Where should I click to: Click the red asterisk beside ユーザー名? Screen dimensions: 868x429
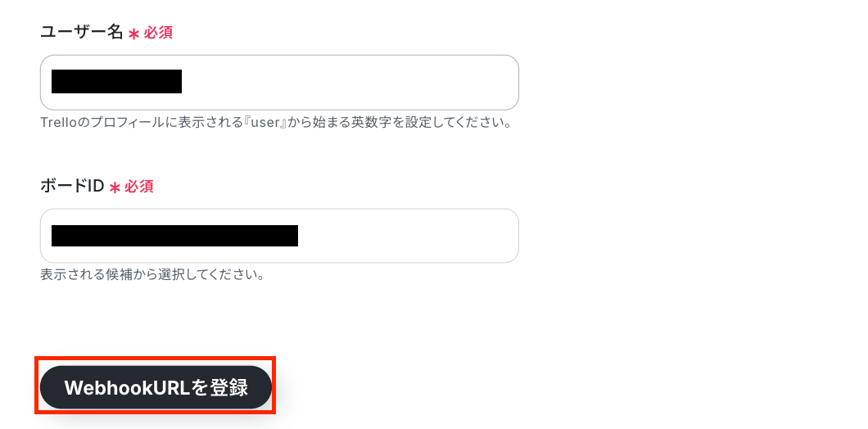[133, 34]
